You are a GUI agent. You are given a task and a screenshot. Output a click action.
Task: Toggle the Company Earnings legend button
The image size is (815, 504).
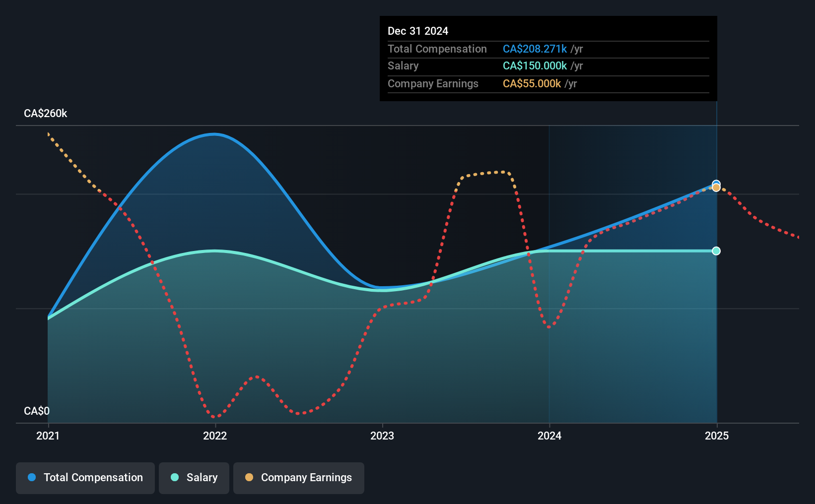299,478
